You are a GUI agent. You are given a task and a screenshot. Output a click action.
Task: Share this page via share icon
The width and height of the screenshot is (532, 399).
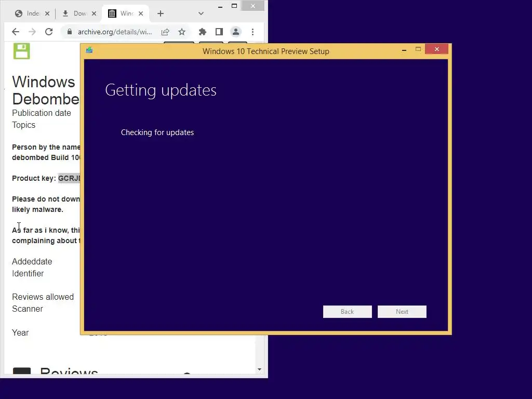(x=165, y=32)
